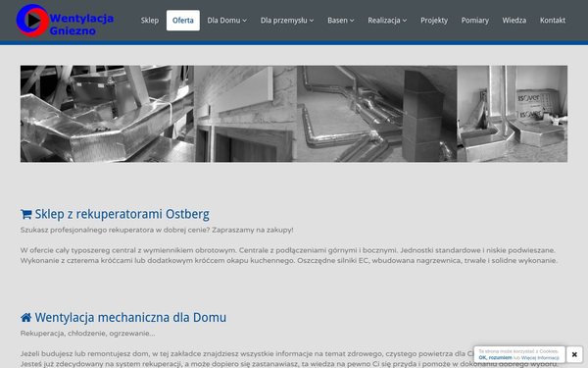Screen dimensions: 588x368
Task: Open the Realizacja dropdown menu
Action: (x=387, y=21)
